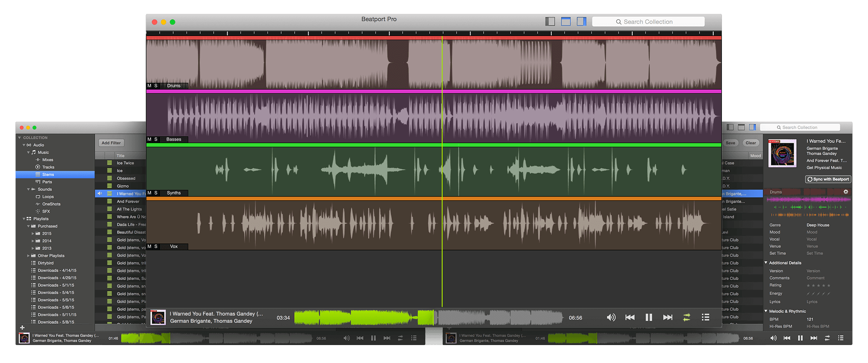
Task: Select the Gizmo track row
Action: pyautogui.click(x=121, y=186)
